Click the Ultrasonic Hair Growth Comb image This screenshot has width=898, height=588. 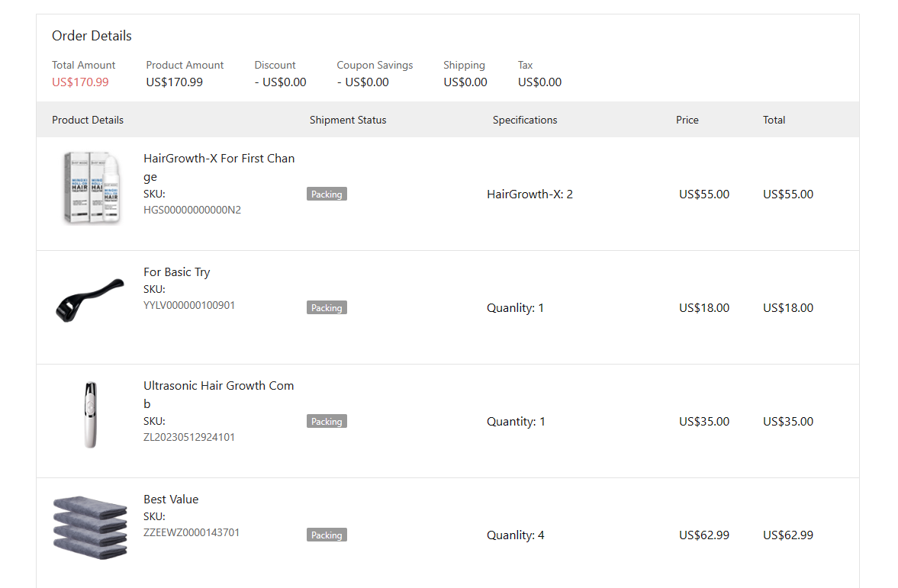[x=91, y=414]
